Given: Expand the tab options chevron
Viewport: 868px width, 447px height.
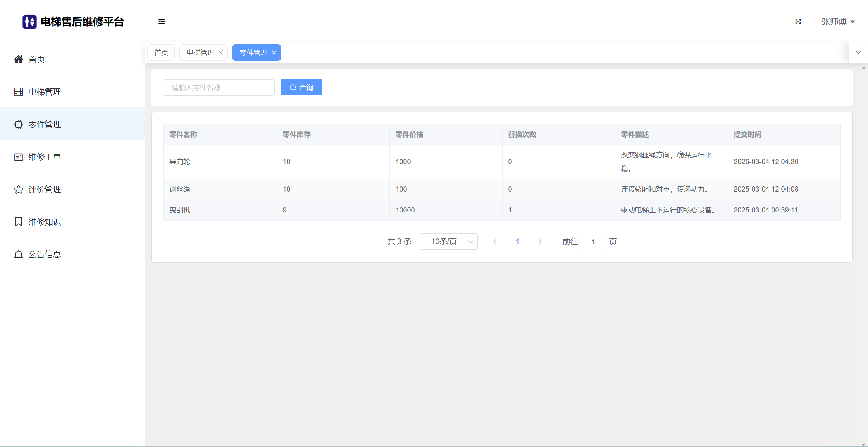Looking at the screenshot, I should [x=858, y=52].
